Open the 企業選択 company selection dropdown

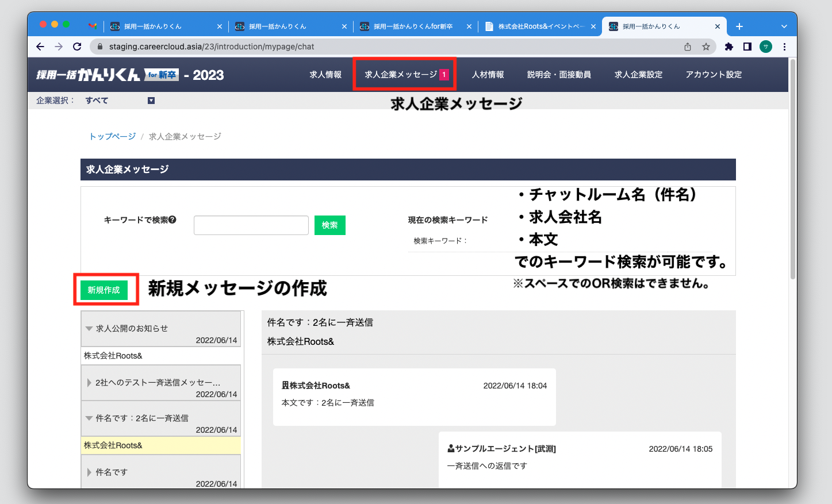(151, 100)
